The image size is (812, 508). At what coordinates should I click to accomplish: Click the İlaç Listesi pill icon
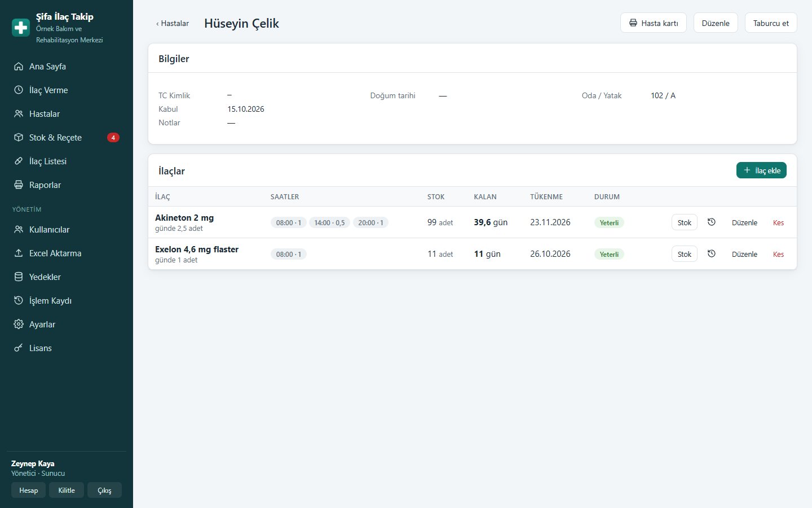tap(19, 161)
